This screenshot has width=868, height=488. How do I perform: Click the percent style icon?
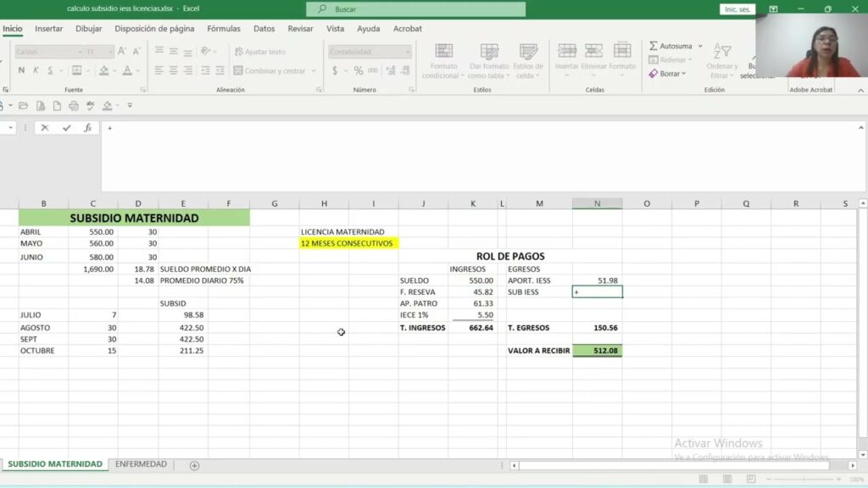(359, 70)
